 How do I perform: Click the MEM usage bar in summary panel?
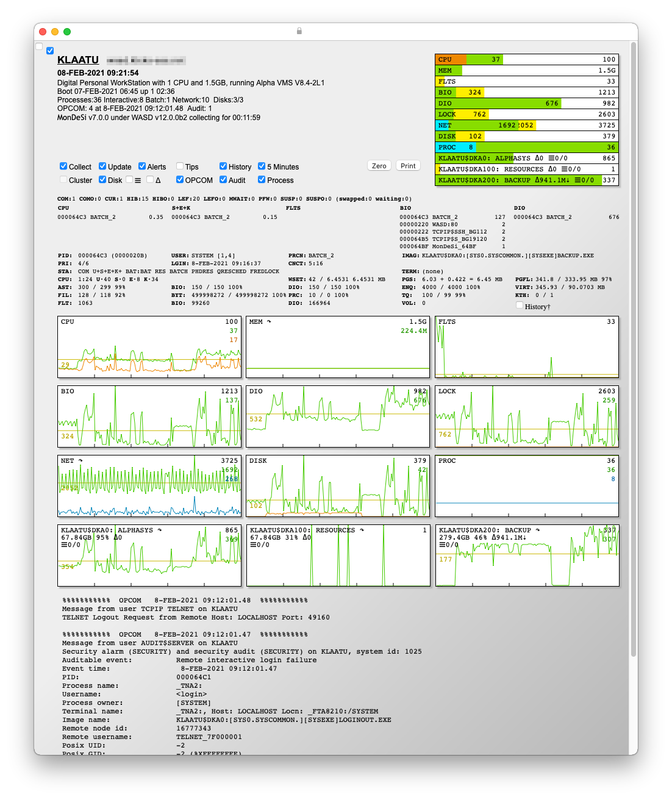point(527,71)
